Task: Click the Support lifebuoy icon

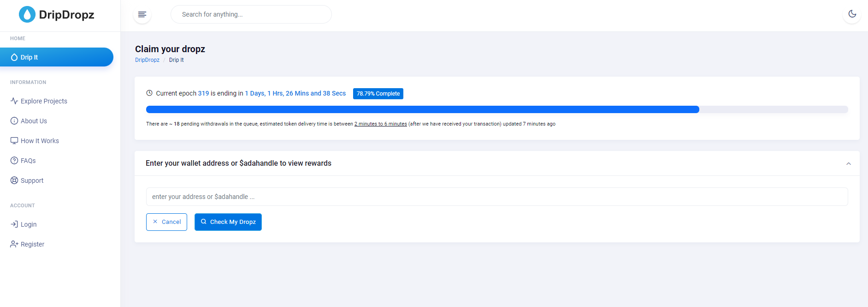Action: pyautogui.click(x=14, y=180)
